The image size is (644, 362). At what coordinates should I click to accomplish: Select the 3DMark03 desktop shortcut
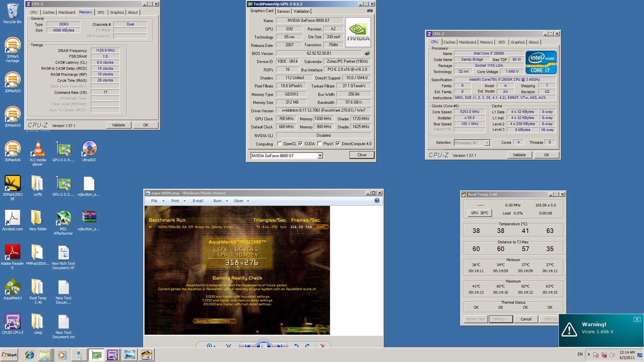coord(12,82)
